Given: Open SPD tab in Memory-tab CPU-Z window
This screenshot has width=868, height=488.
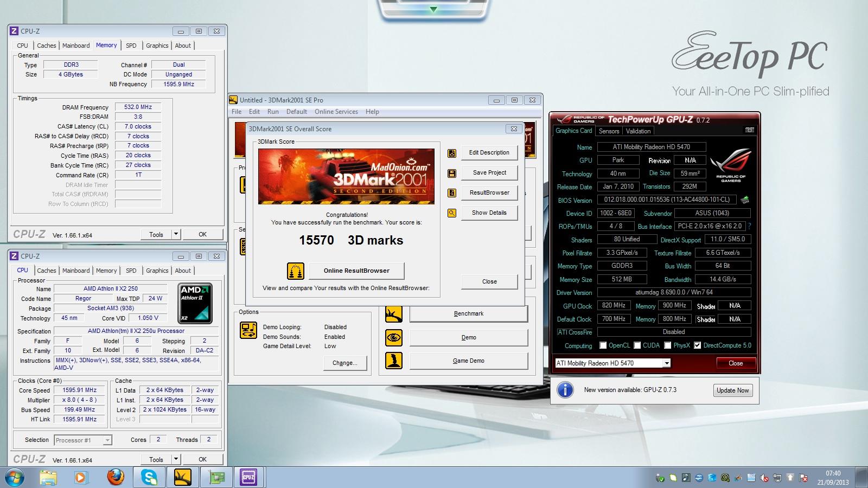Looking at the screenshot, I should coord(131,46).
